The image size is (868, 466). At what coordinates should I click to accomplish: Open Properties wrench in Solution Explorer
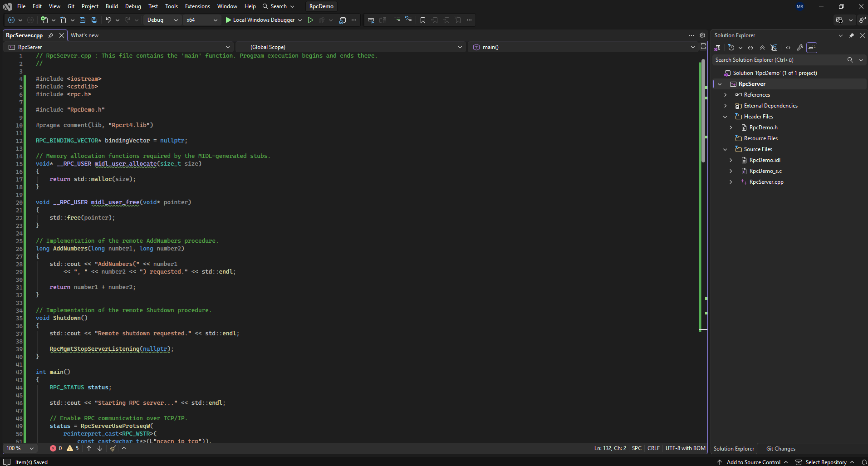click(x=800, y=48)
